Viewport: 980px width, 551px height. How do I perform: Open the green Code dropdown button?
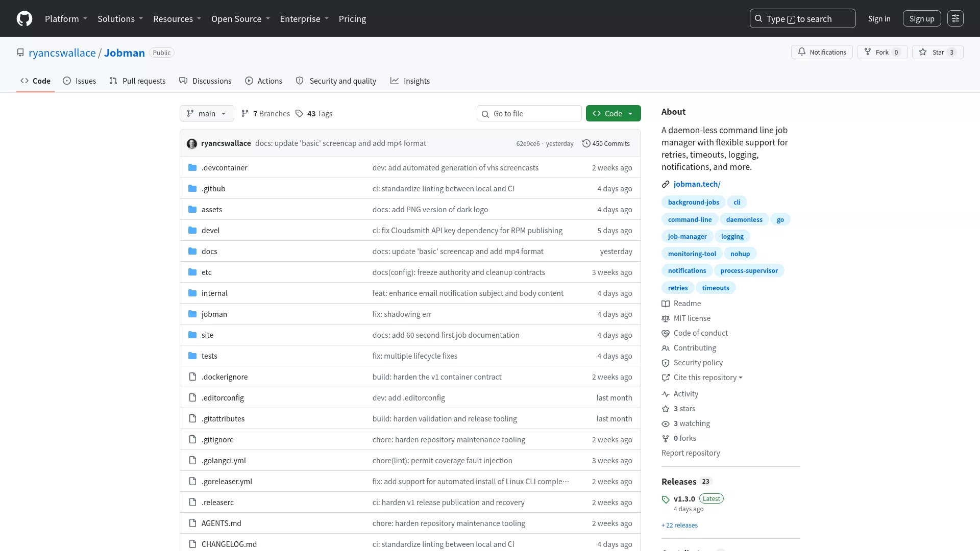(x=613, y=114)
